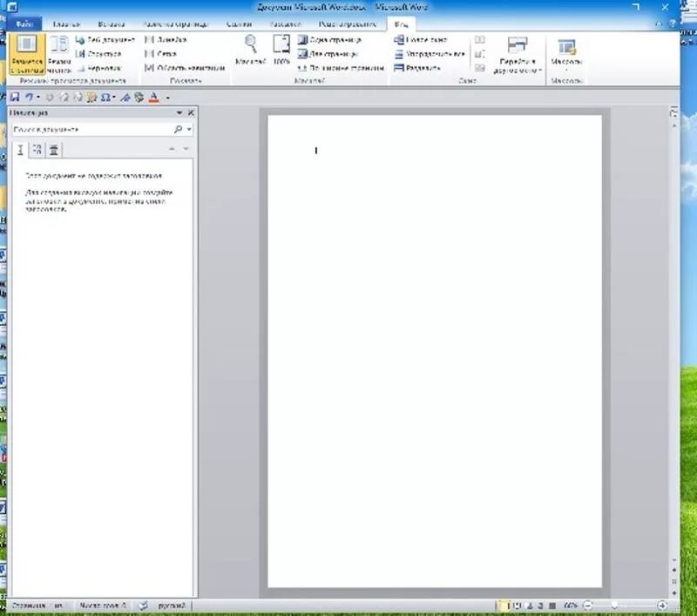Viewport: 697px width, 616px height.
Task: Click the word count (Число слов) indicator
Action: coord(103,606)
